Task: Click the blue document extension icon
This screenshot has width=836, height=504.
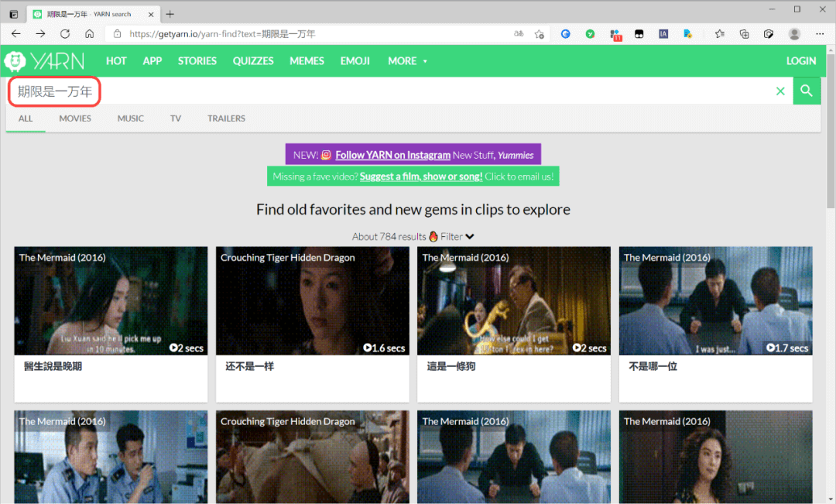Action: tap(688, 33)
